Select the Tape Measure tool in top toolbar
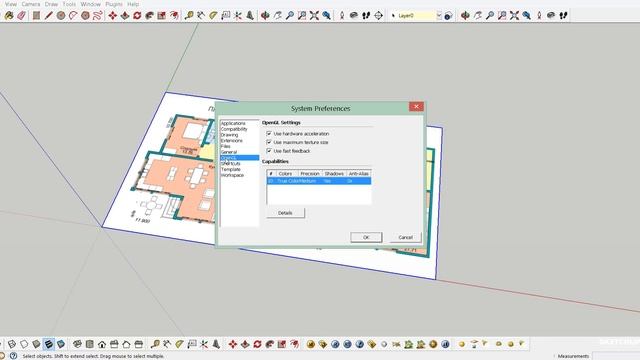 pyautogui.click(x=189, y=16)
